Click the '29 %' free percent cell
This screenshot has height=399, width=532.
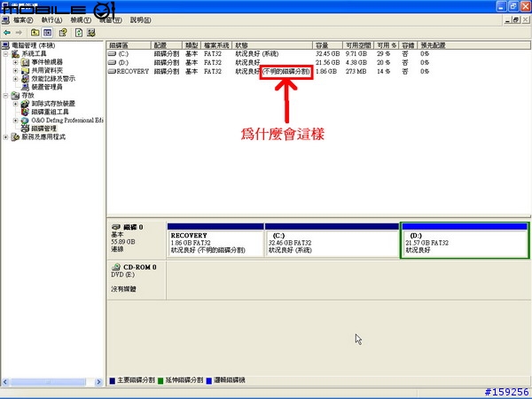point(383,53)
